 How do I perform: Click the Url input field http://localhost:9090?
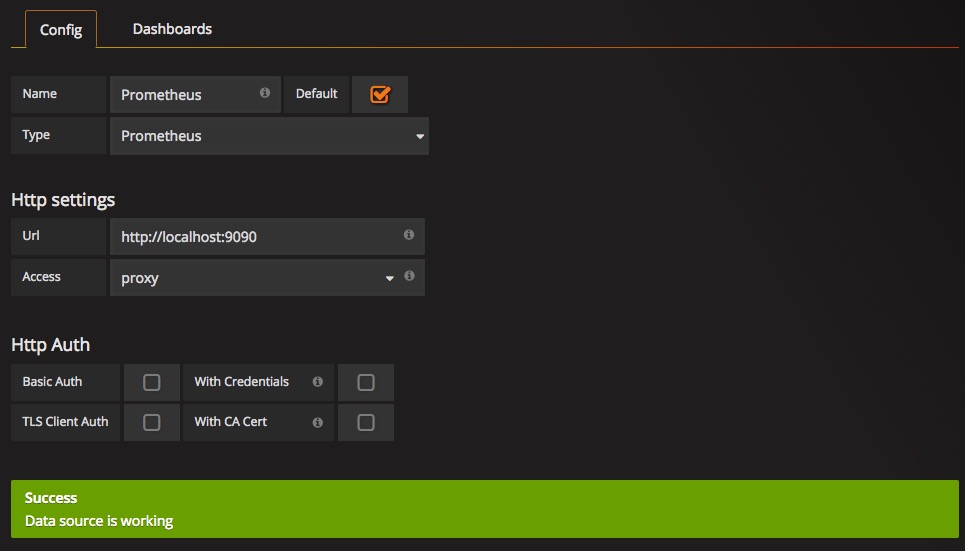(267, 236)
